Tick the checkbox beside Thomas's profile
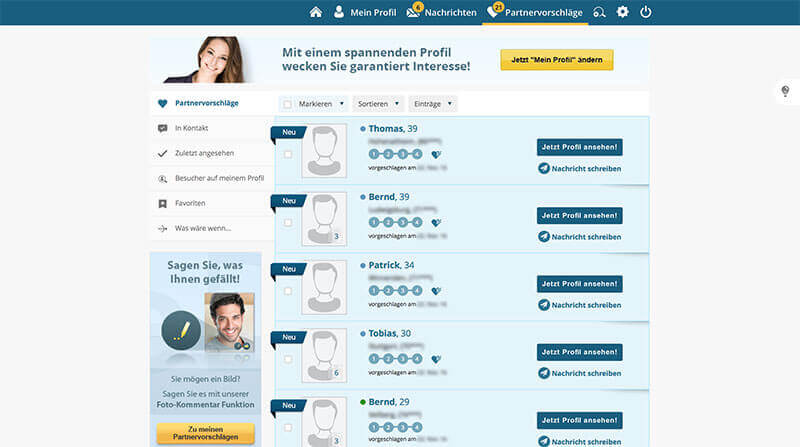The height and width of the screenshot is (447, 800). pos(288,154)
